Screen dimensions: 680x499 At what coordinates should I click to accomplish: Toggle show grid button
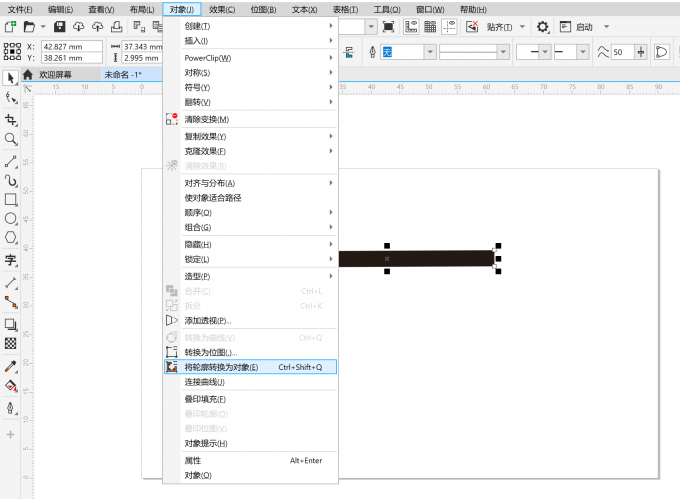pos(431,26)
